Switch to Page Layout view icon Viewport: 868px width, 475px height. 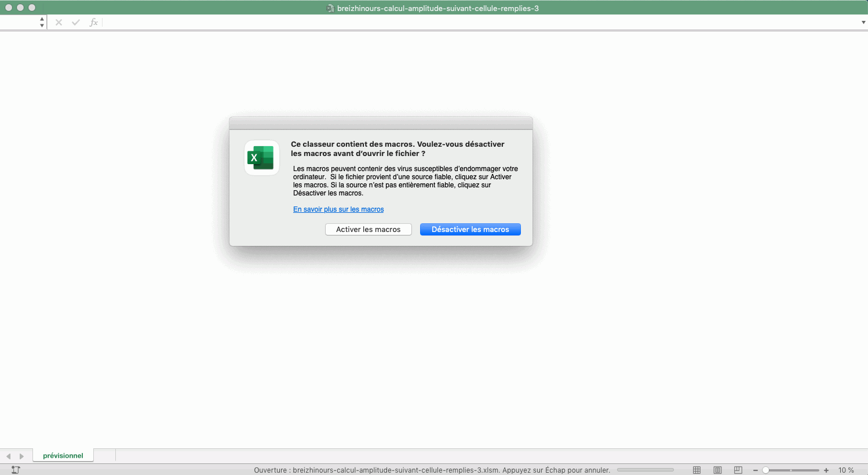coord(717,470)
